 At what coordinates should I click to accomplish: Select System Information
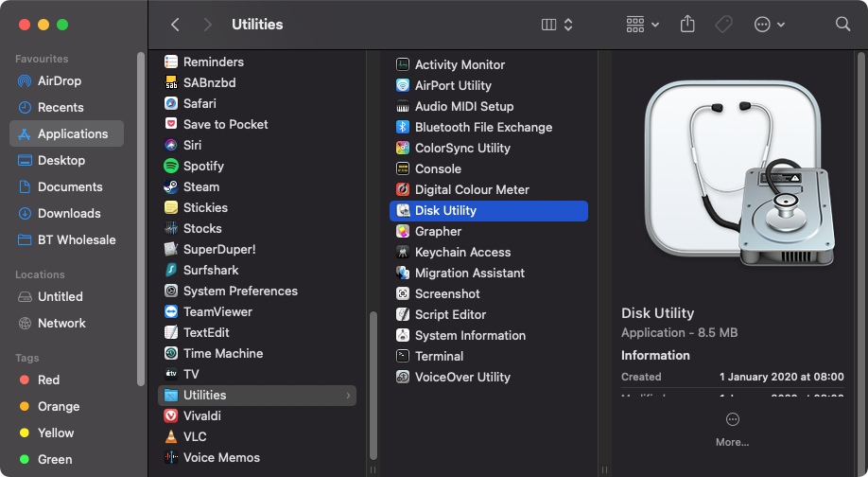click(489, 335)
